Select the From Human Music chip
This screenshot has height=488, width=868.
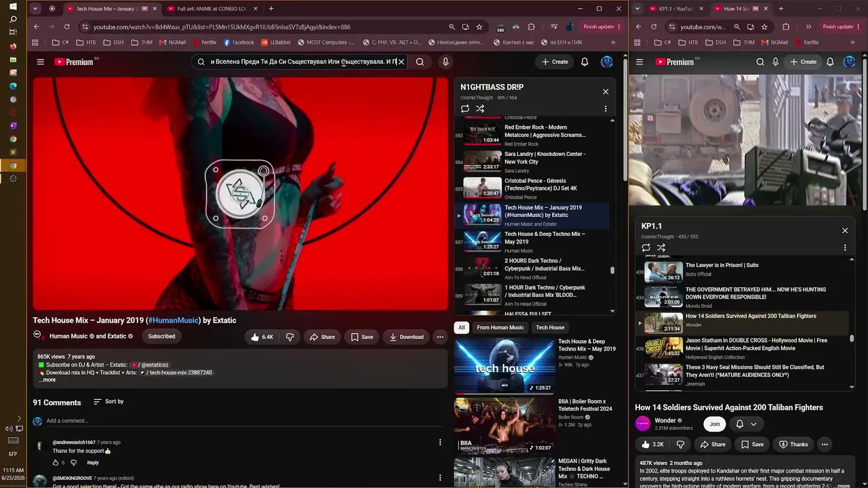click(x=500, y=327)
